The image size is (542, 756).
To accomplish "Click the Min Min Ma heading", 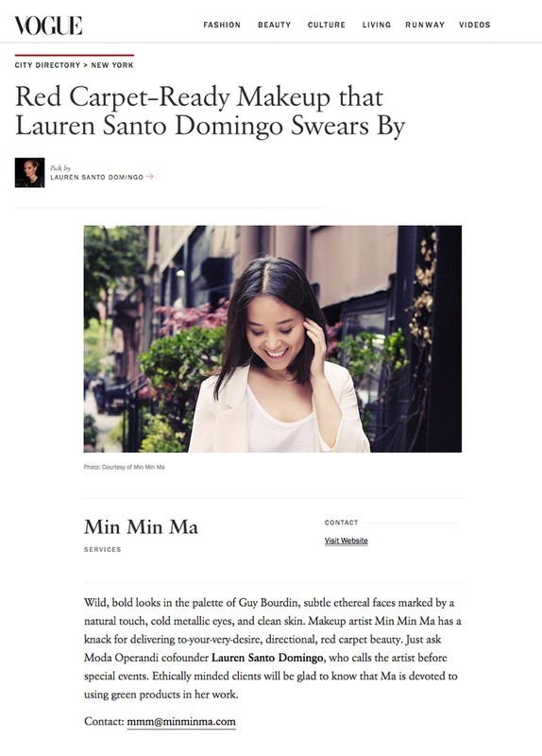I will pyautogui.click(x=141, y=527).
